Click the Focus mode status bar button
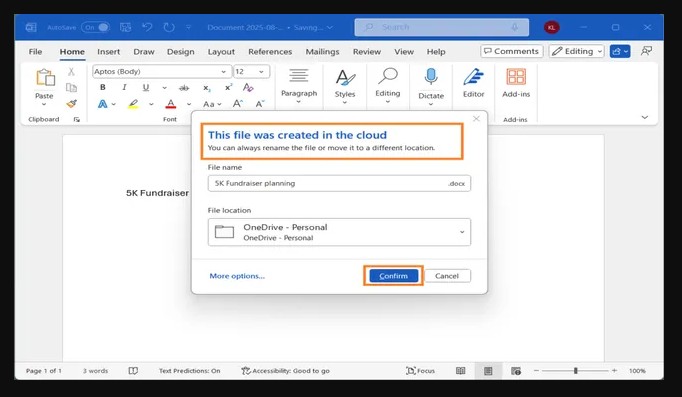This screenshot has width=682, height=397. [421, 371]
